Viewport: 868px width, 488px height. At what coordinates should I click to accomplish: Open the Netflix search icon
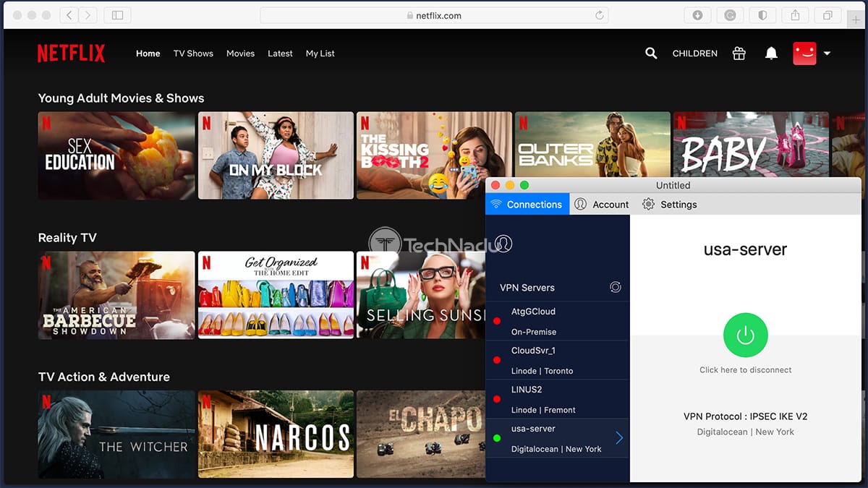[651, 53]
